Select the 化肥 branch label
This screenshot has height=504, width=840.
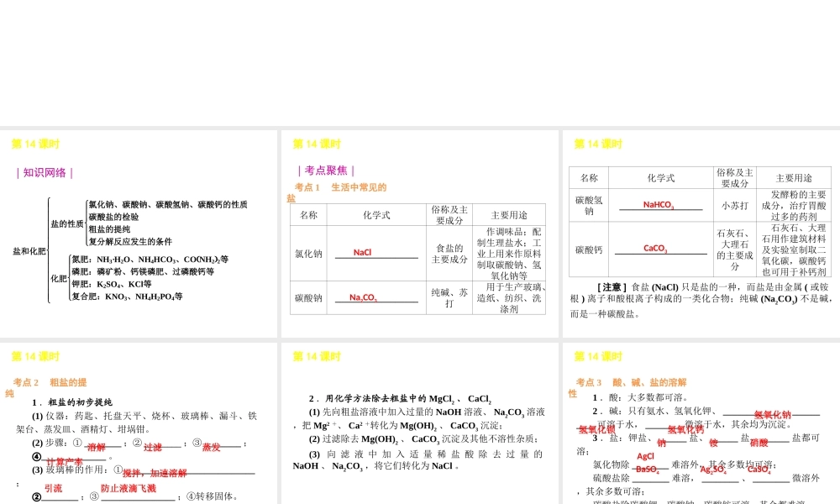(x=59, y=279)
